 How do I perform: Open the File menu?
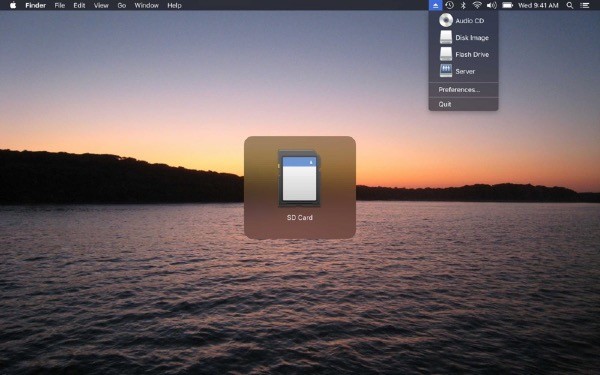click(x=60, y=5)
